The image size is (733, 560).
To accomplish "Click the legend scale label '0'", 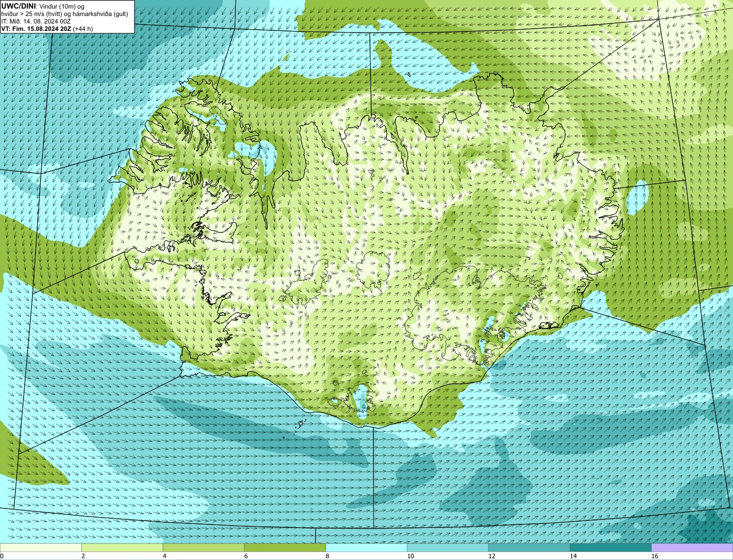I will click(x=2, y=556).
